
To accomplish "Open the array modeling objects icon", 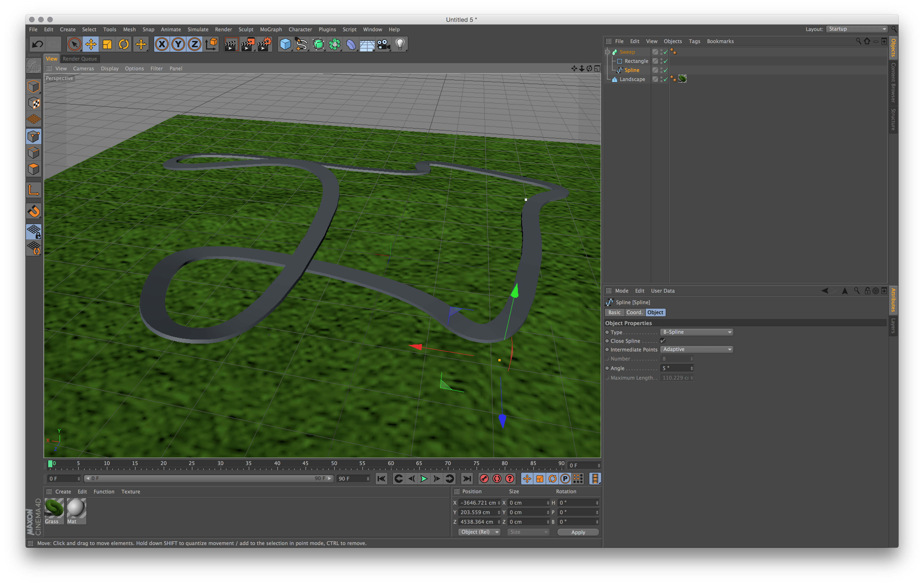I will click(335, 45).
